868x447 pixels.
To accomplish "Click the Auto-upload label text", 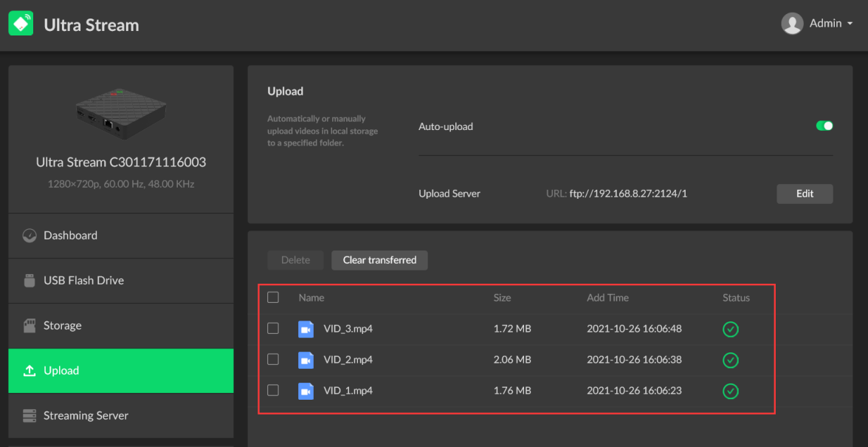I will point(446,127).
